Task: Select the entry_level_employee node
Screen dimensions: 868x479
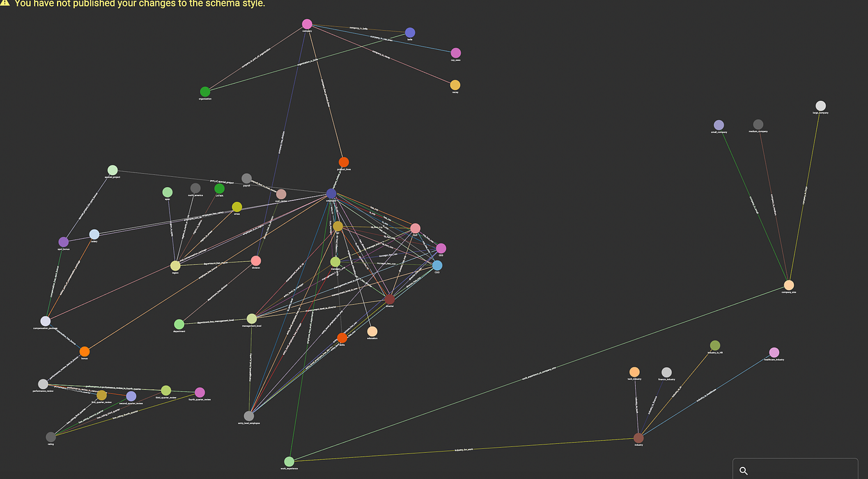Action: click(250, 414)
